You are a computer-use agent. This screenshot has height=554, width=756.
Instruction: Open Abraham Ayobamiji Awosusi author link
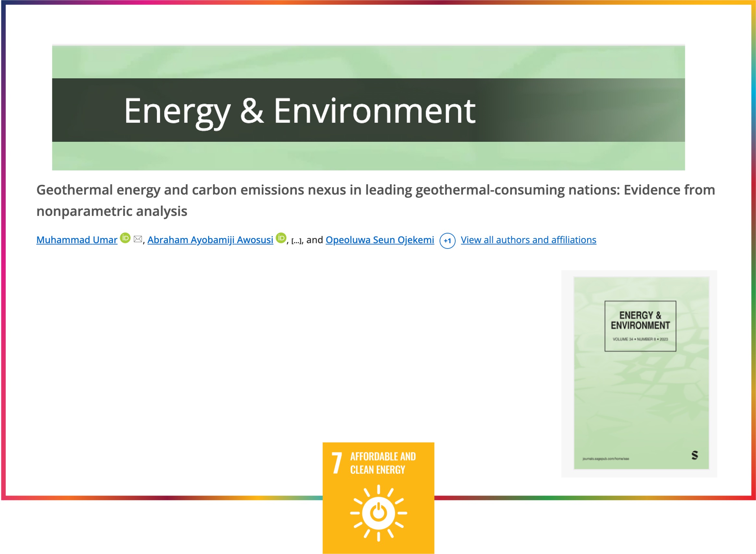210,240
